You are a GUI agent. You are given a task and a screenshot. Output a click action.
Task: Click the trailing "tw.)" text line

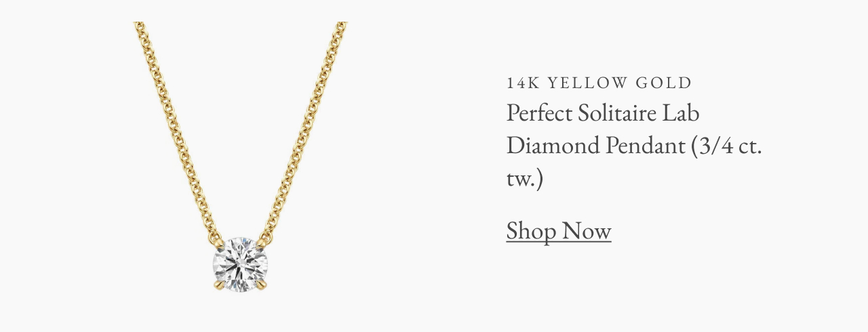(x=525, y=180)
